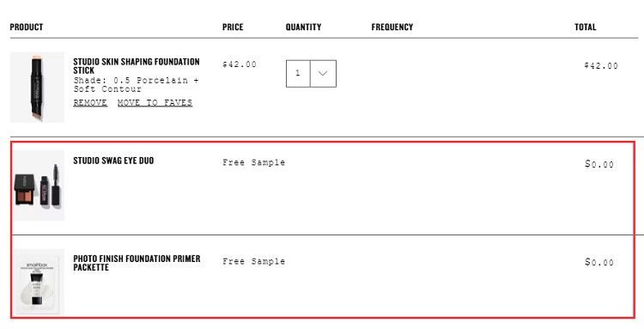Click Photo Finish Foundation Primer Packette title
This screenshot has width=644, height=329.
coord(137,263)
